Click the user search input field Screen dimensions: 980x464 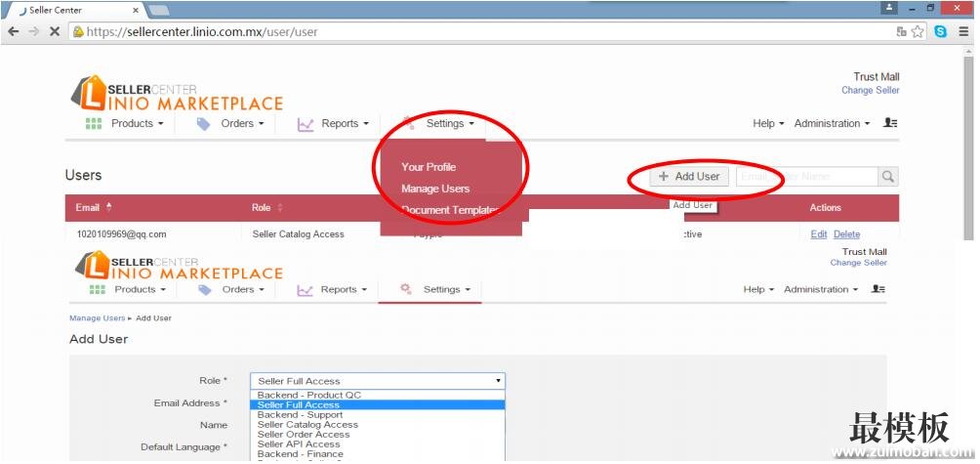tap(807, 177)
